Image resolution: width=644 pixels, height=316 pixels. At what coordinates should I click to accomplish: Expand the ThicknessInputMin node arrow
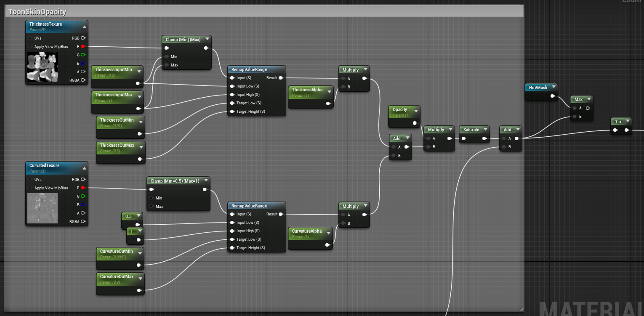click(x=139, y=71)
